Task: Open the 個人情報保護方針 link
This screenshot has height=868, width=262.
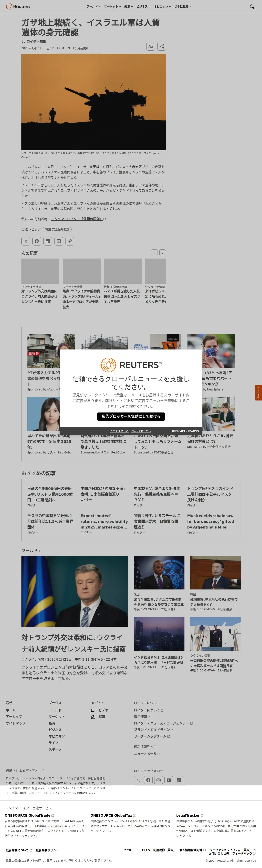Action: 192,850
